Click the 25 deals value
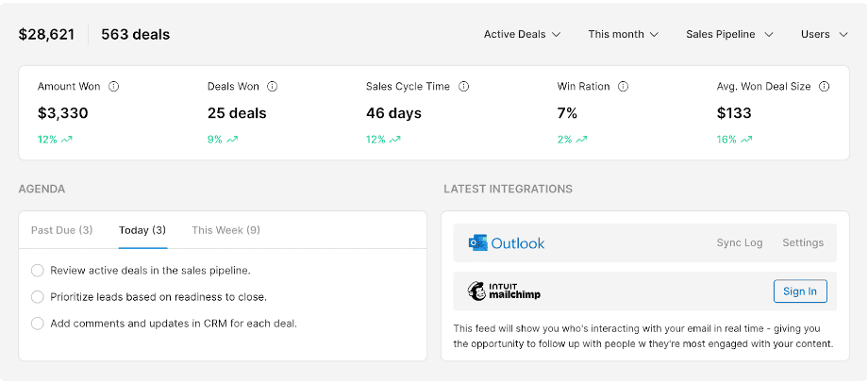 point(237,113)
